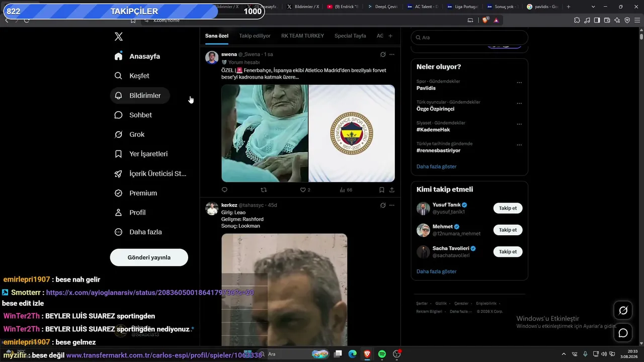View stats of swena's post
Screen dimensions: 644x362
click(346, 190)
